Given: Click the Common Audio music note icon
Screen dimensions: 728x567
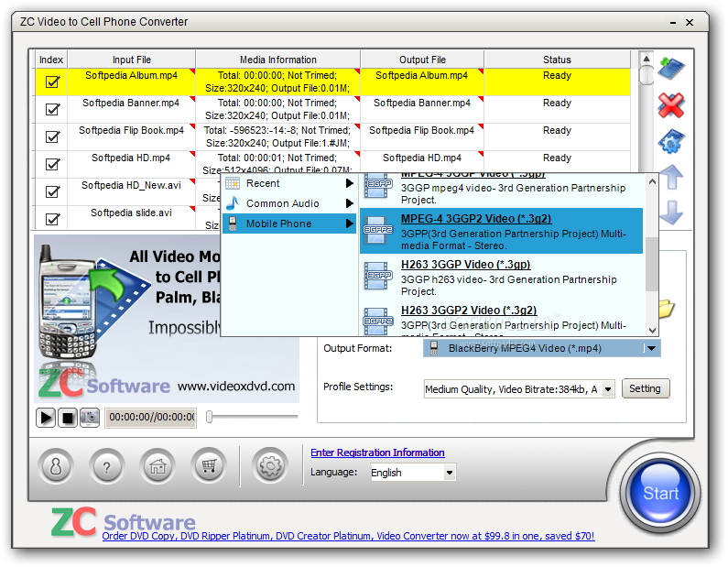Looking at the screenshot, I should click(233, 203).
